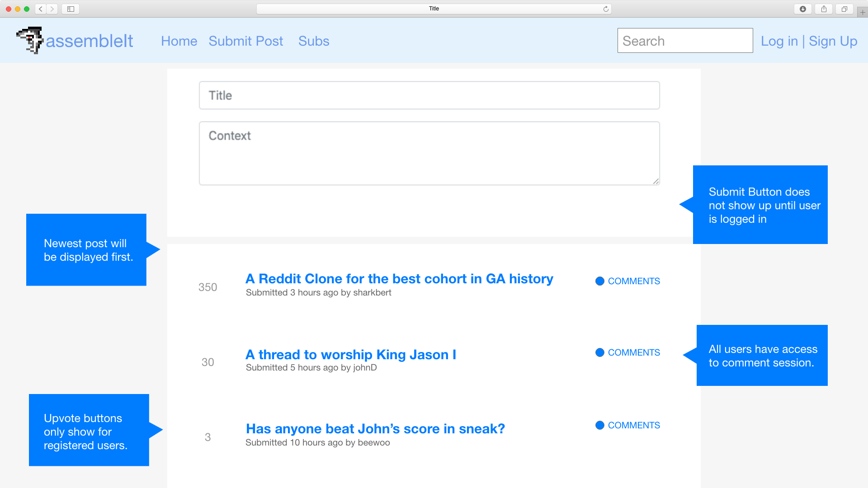Click the Submit Post navigation link
Image resolution: width=868 pixels, height=488 pixels.
pos(245,41)
